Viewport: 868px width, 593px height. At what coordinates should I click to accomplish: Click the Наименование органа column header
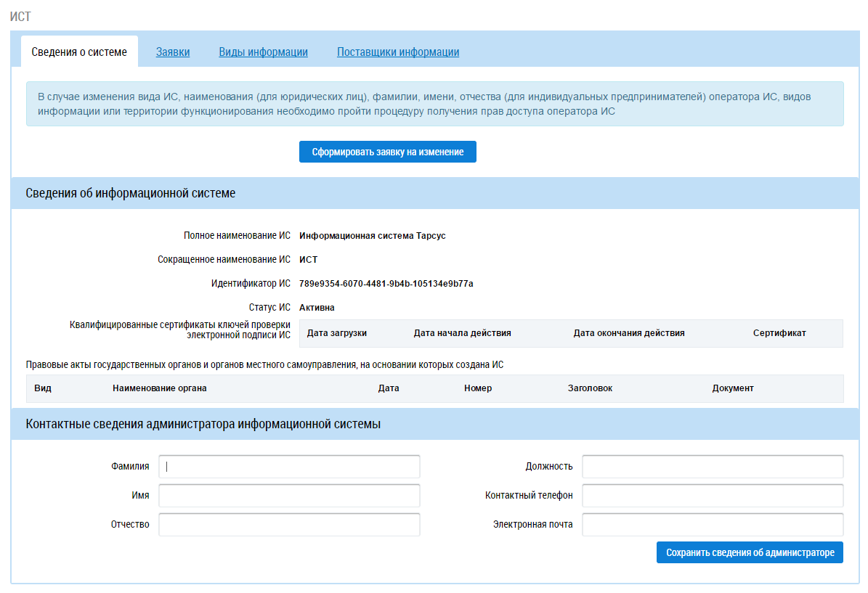click(159, 388)
